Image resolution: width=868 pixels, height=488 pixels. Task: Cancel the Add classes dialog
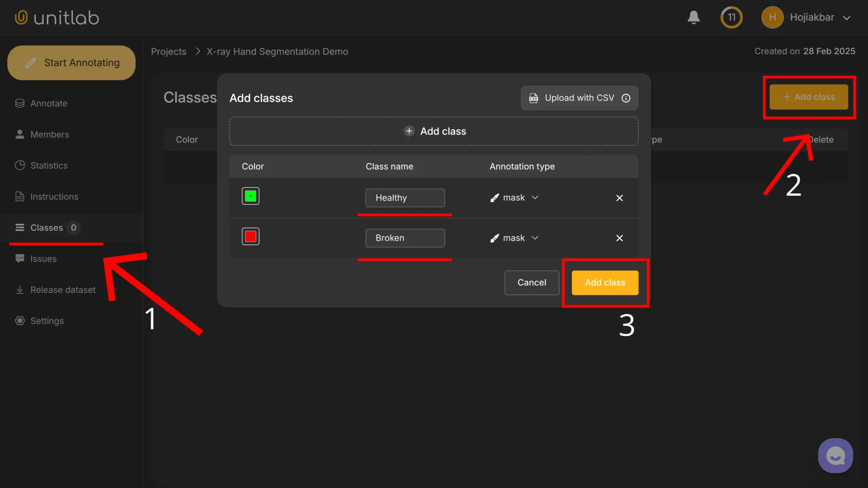click(x=531, y=282)
